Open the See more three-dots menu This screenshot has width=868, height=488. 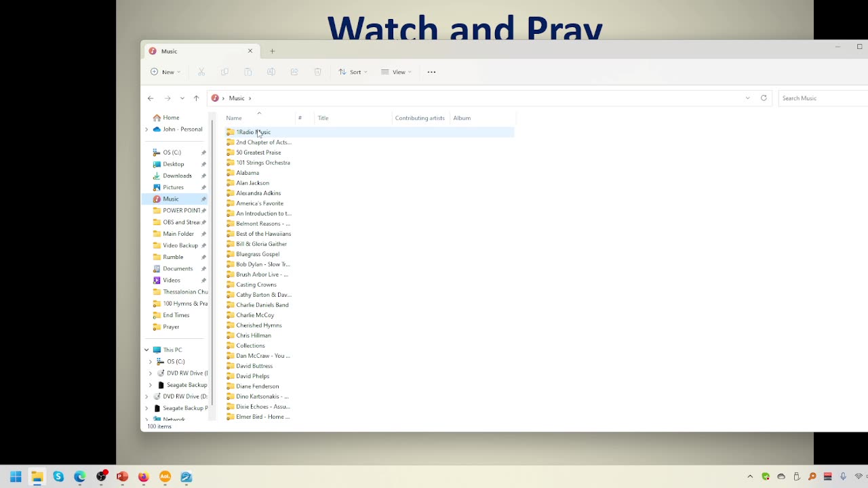[431, 72]
